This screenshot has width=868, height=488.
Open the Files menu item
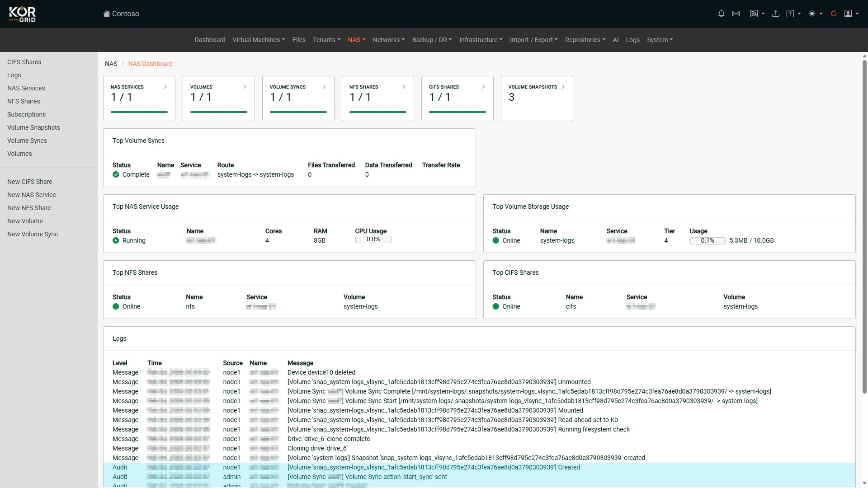(x=299, y=40)
